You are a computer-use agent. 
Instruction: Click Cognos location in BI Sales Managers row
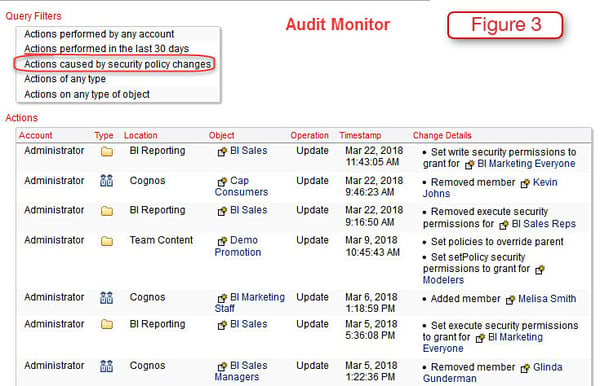pyautogui.click(x=147, y=366)
